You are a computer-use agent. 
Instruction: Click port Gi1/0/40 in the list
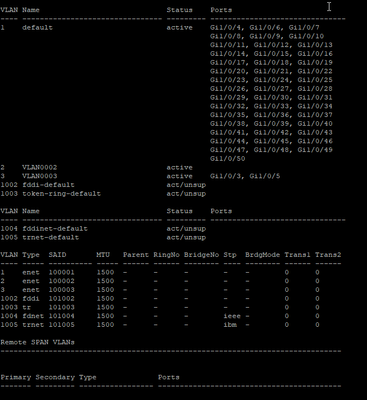(x=315, y=124)
